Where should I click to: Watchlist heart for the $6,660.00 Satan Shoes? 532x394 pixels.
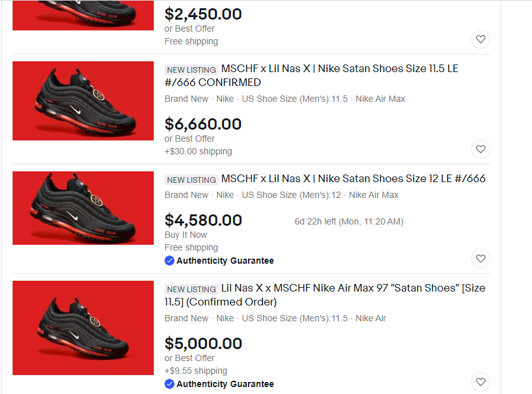click(481, 150)
